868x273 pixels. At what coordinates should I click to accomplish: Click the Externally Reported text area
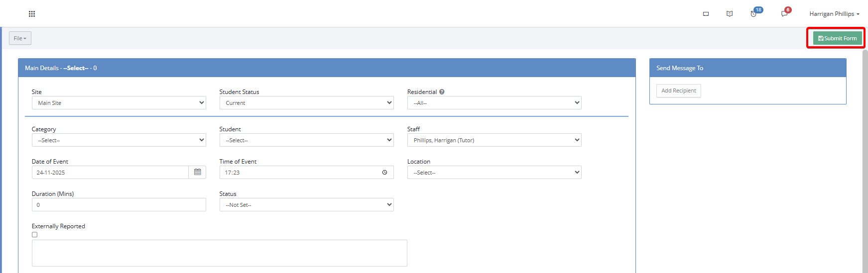tap(219, 253)
